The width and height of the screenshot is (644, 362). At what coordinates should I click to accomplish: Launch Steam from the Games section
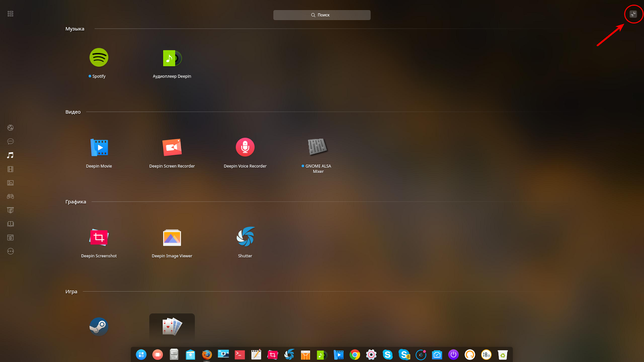(x=99, y=326)
